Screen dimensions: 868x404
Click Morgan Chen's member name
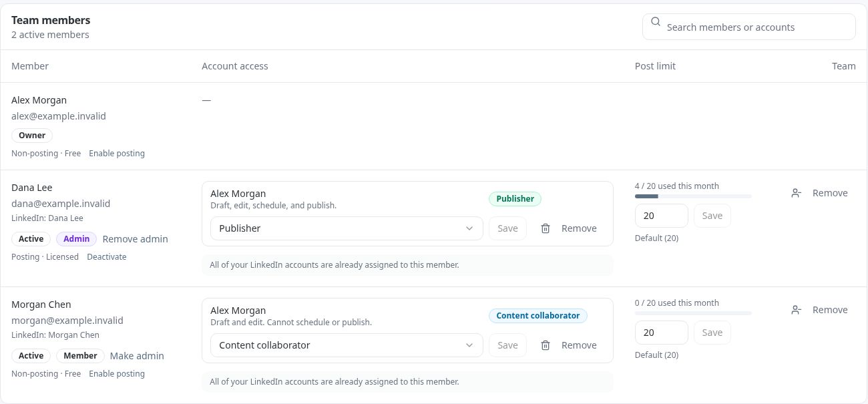(x=41, y=305)
